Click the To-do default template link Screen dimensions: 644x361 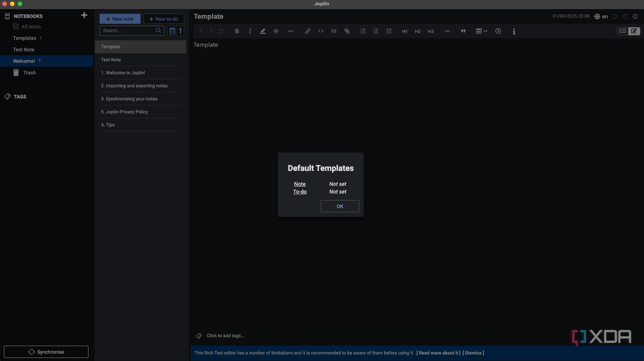point(300,192)
